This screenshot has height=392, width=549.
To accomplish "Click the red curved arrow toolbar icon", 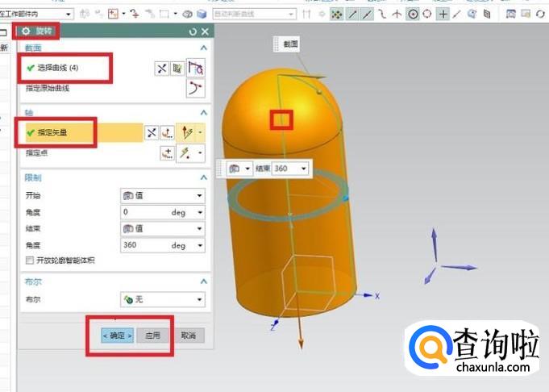I will [x=135, y=14].
